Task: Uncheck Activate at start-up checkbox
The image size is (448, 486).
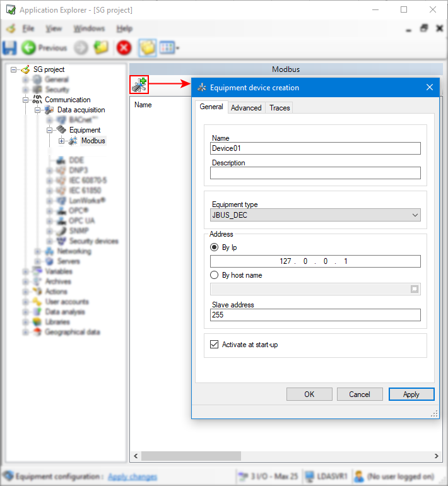Action: point(215,345)
